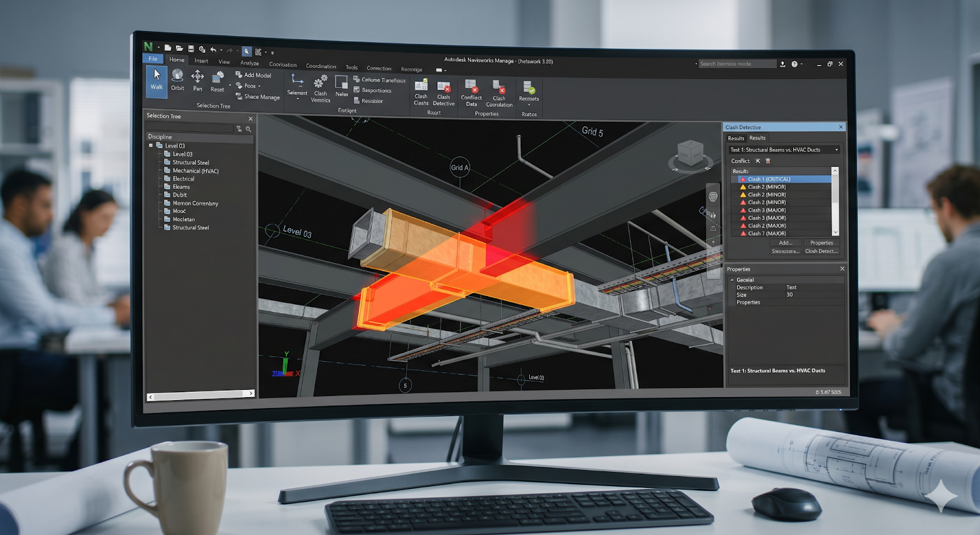Open the undo history dropdown arrow
Viewport: 980px width, 535px height.
pyautogui.click(x=221, y=50)
